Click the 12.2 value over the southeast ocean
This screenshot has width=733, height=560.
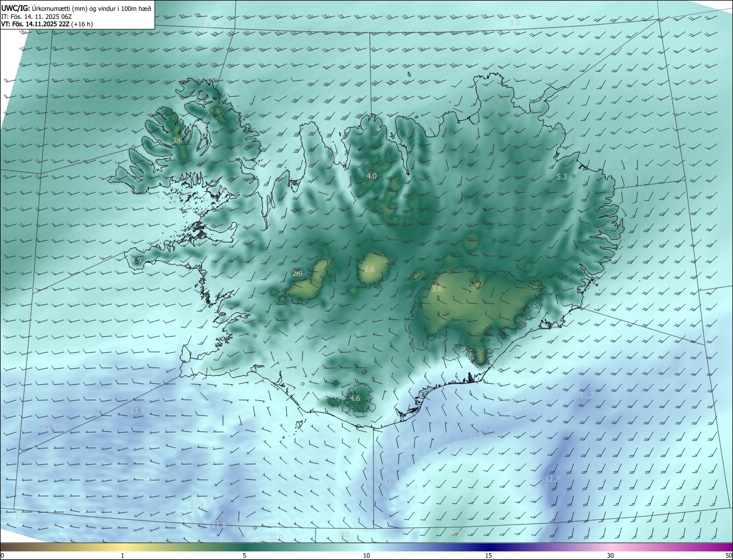click(551, 479)
